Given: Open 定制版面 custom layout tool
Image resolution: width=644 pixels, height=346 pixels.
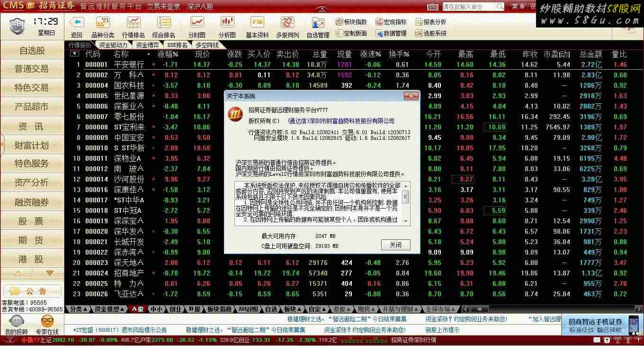Looking at the screenshot, I should pyautogui.click(x=351, y=33).
